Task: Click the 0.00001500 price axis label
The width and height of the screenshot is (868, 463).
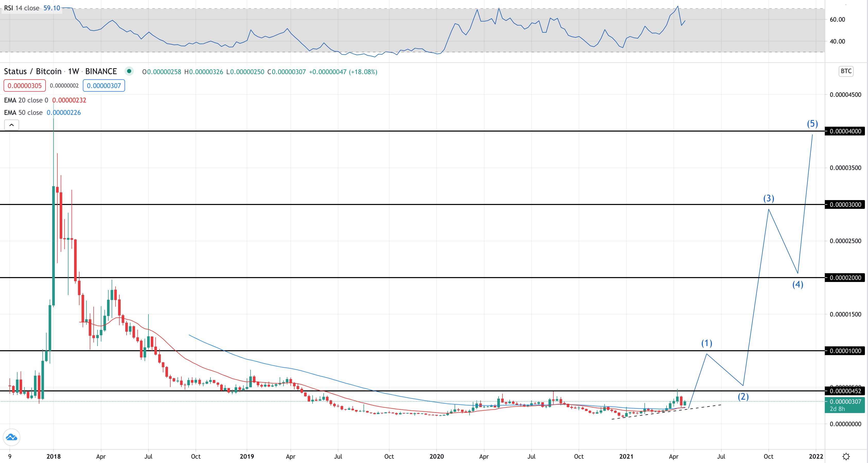Action: (x=845, y=314)
